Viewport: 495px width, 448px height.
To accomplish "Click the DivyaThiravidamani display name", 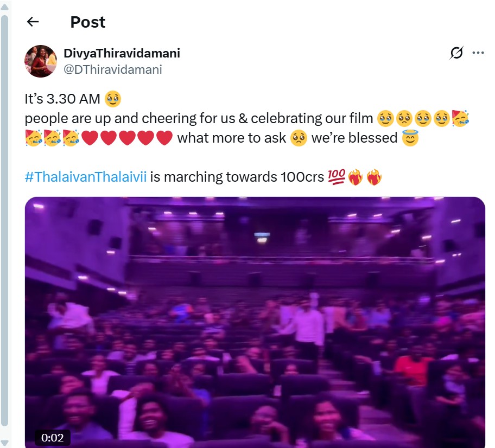I will 122,53.
